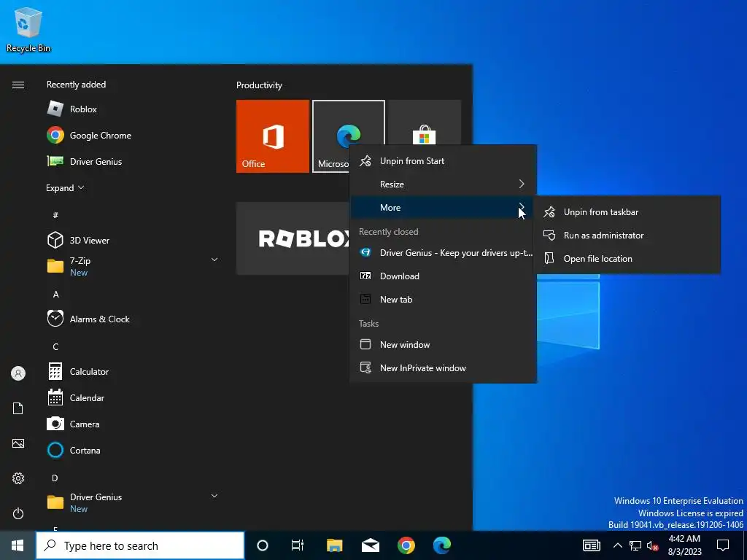Click the network icon in the system tray

coord(635,545)
